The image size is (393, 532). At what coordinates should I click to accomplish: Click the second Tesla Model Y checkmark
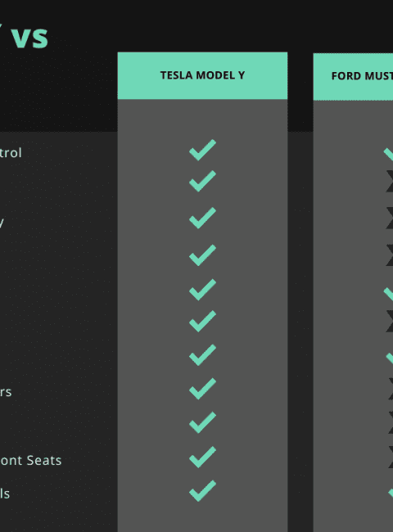pyautogui.click(x=202, y=181)
